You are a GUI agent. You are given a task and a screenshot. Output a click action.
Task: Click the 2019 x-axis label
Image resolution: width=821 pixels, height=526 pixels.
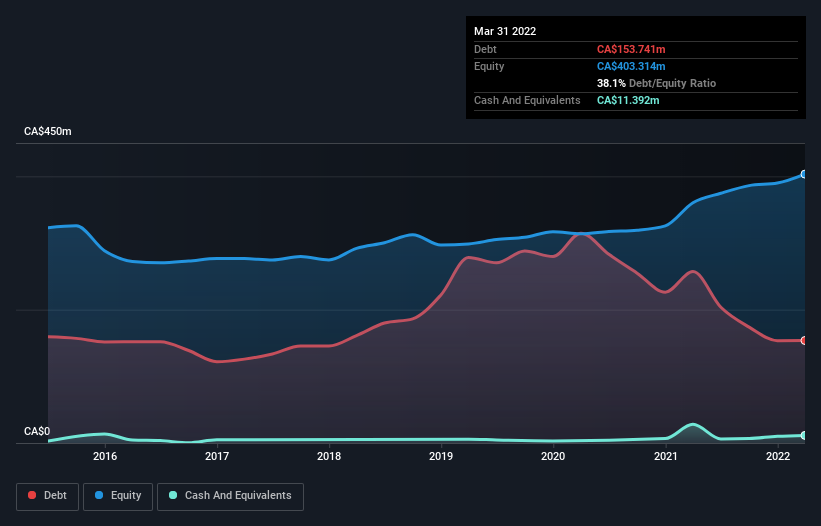pyautogui.click(x=441, y=456)
